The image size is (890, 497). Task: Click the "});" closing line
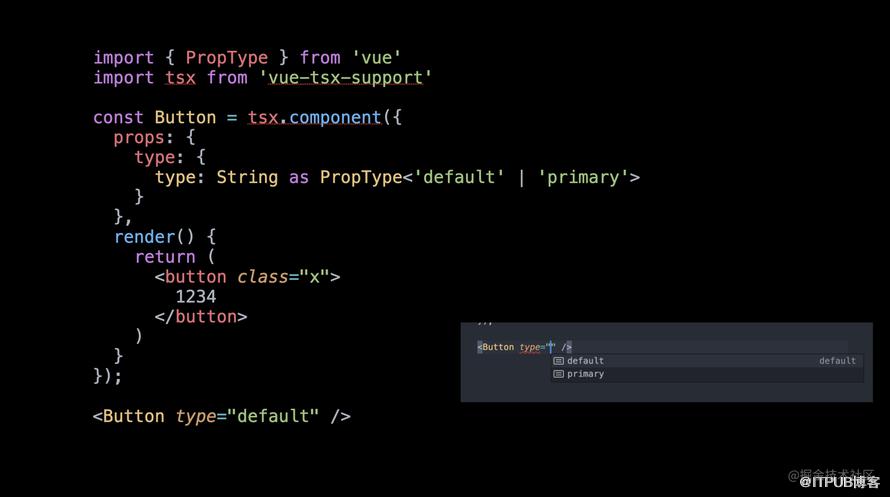107,376
